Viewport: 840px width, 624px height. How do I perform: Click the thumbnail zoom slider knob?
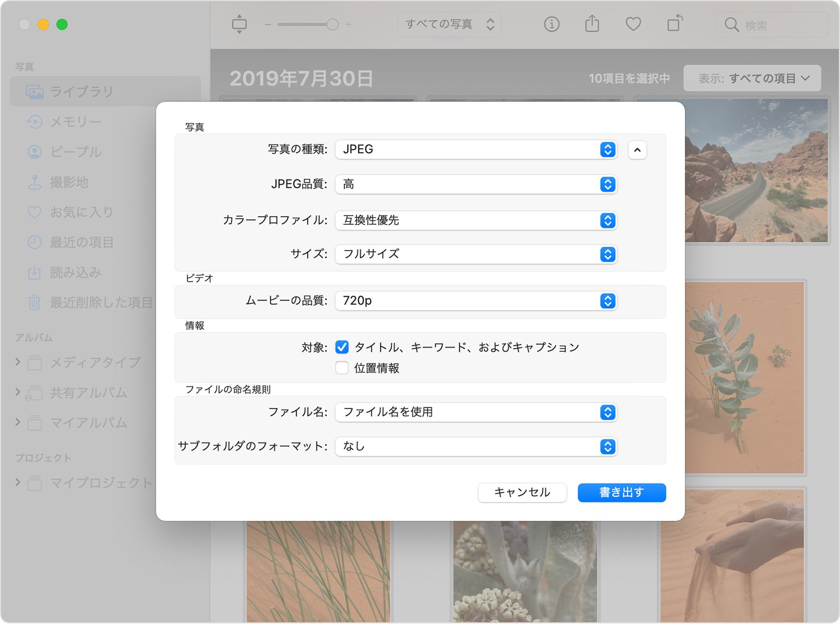point(332,24)
